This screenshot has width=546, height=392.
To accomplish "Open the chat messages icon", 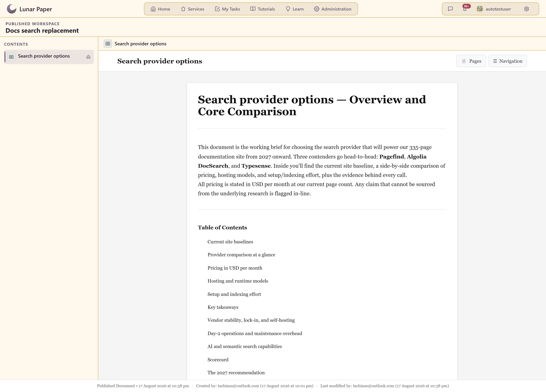I will coord(450,9).
